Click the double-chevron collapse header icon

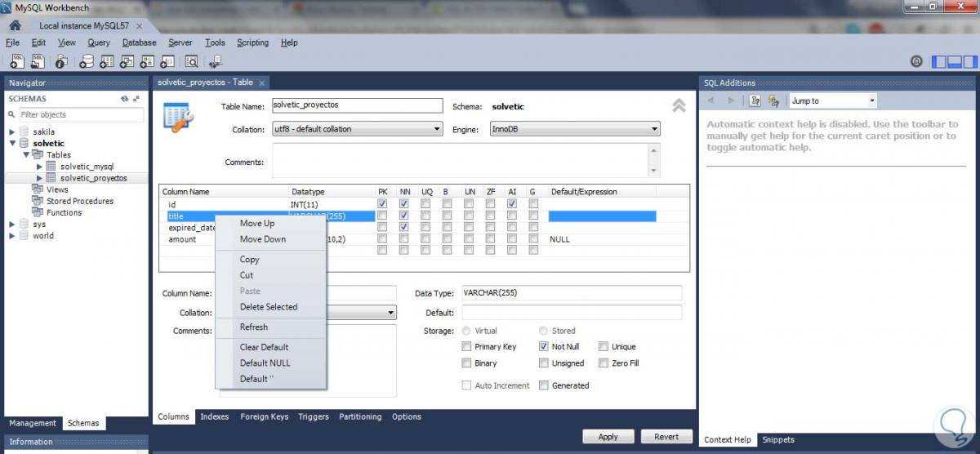click(679, 106)
